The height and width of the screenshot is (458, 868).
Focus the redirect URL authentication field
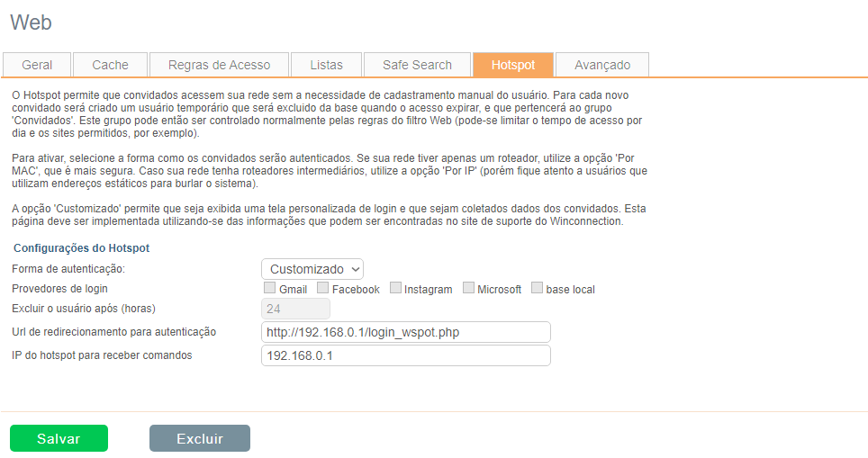(405, 332)
